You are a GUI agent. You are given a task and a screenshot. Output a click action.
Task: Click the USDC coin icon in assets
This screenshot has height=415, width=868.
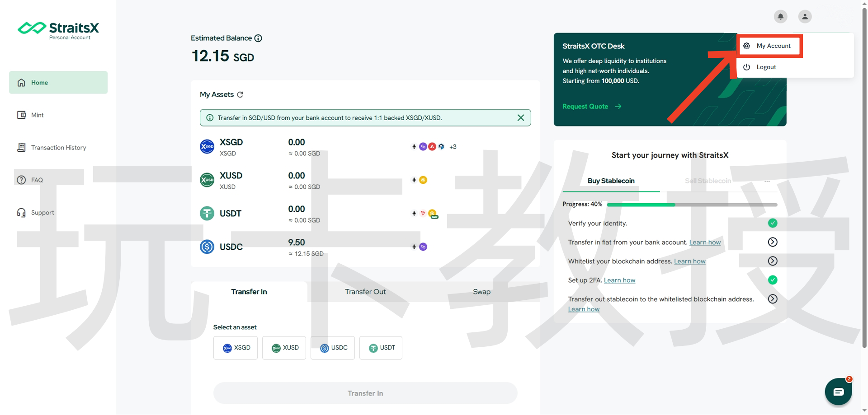[207, 247]
